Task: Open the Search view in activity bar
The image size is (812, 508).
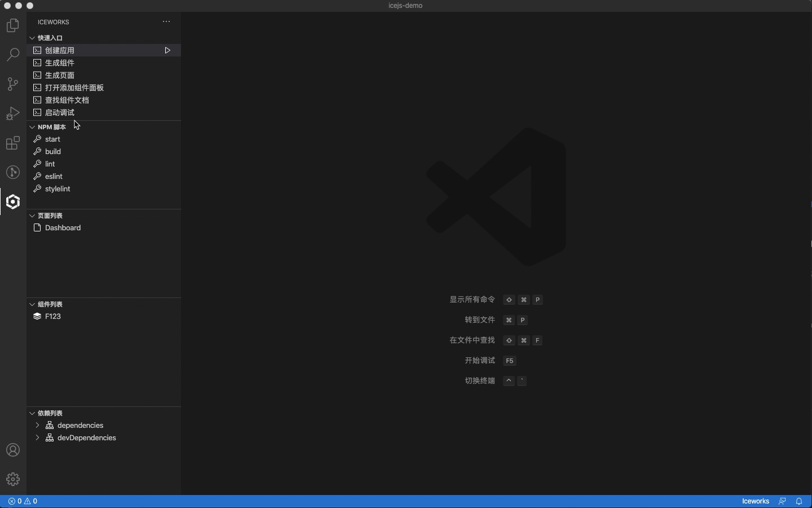Action: click(x=13, y=55)
